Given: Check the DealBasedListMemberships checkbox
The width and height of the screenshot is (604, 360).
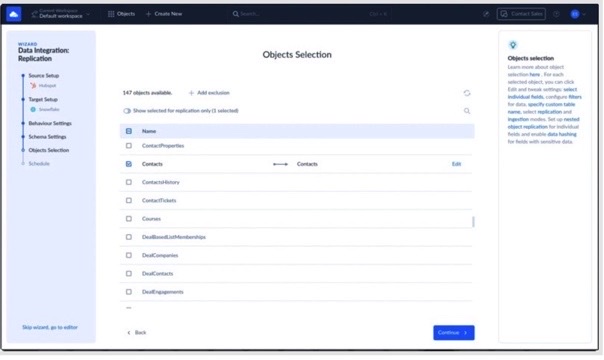Looking at the screenshot, I should (129, 237).
